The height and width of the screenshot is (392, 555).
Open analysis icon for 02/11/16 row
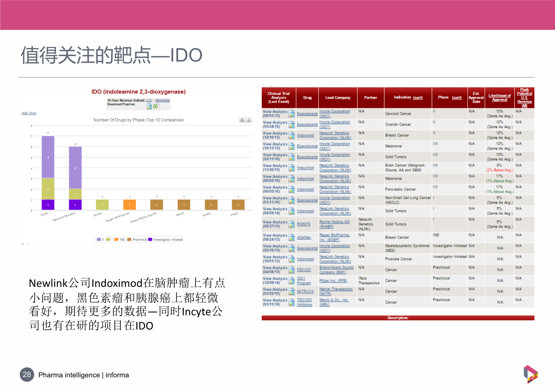point(291,157)
